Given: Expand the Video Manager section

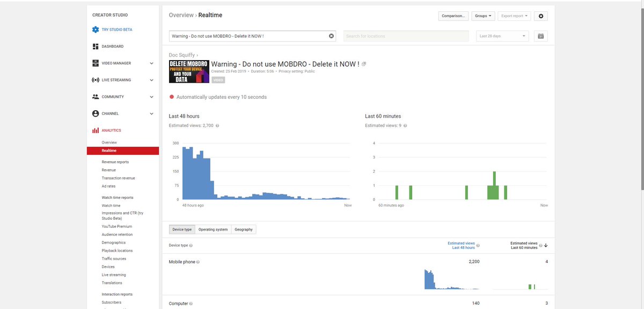Looking at the screenshot, I should [151, 63].
